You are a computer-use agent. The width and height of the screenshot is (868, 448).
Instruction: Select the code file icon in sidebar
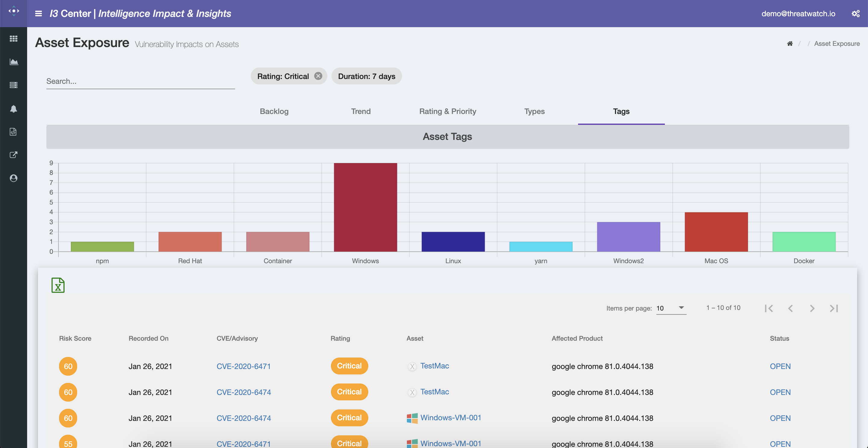[x=14, y=132]
